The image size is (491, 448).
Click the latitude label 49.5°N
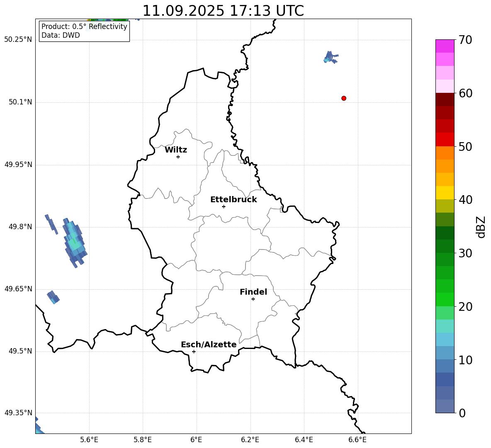20,351
